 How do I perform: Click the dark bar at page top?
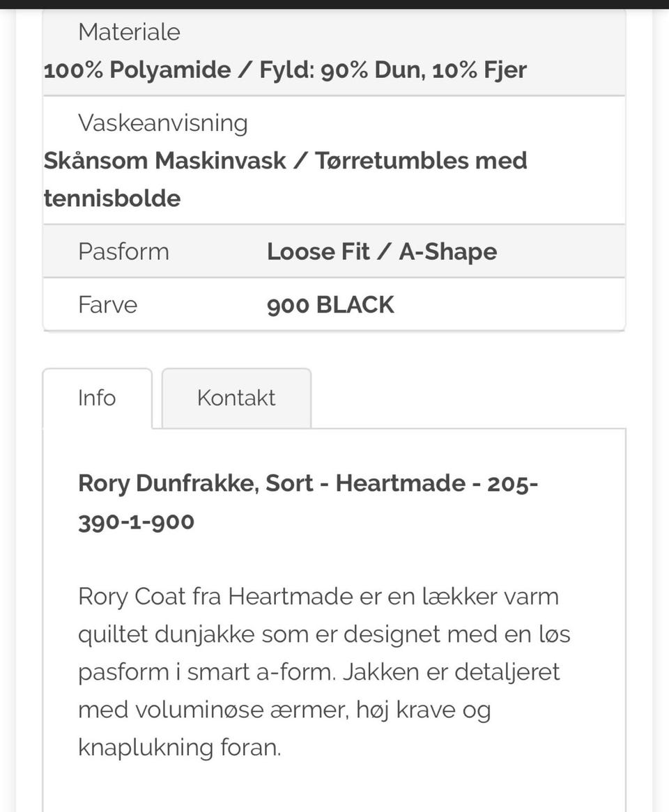pyautogui.click(x=334, y=4)
